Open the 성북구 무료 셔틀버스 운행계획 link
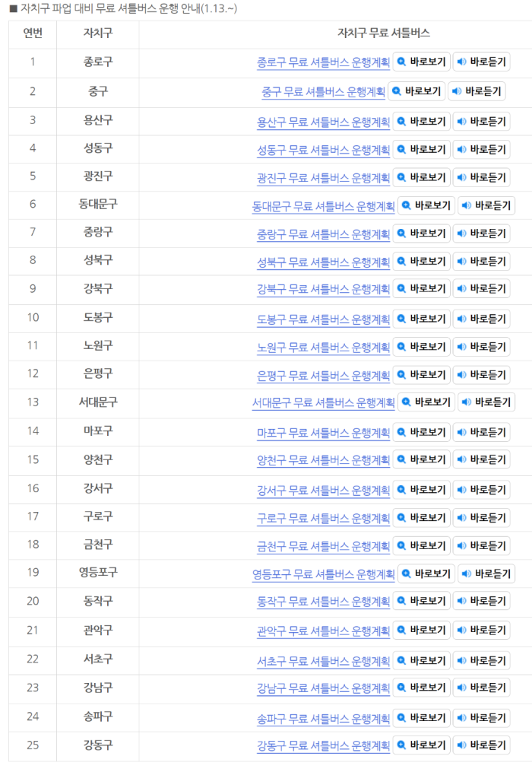The height and width of the screenshot is (772, 532). 323,262
